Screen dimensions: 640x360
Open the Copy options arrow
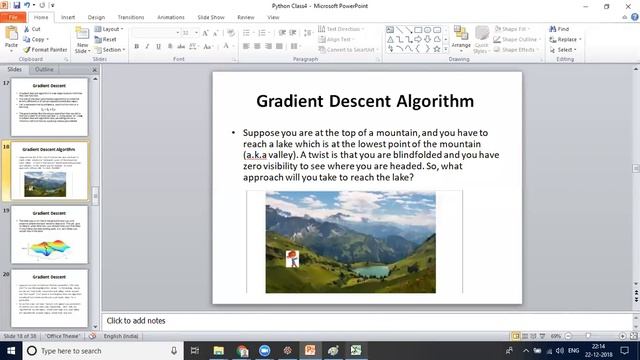pos(47,40)
